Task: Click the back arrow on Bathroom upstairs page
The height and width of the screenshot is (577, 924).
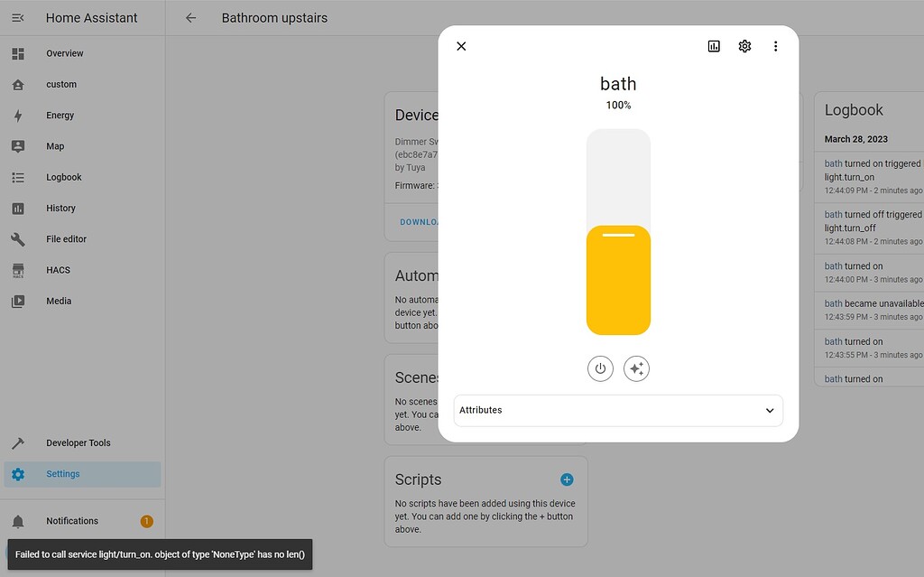Action: click(x=193, y=17)
